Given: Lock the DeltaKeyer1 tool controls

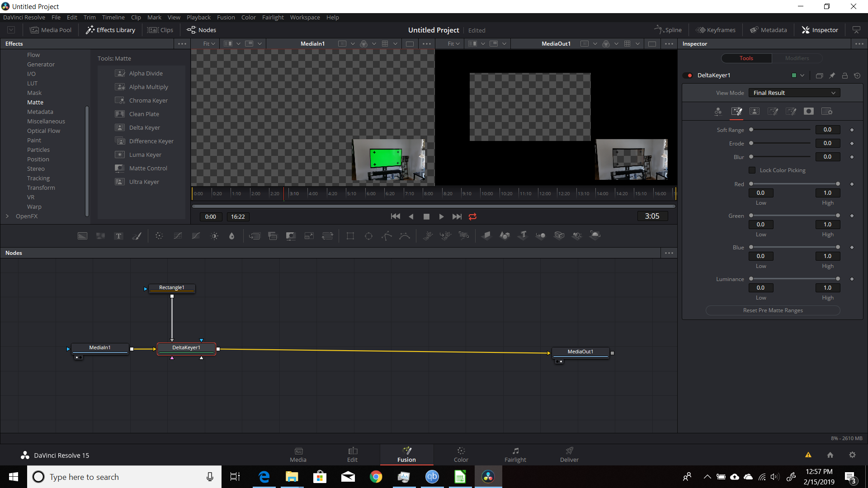Looking at the screenshot, I should (844, 75).
